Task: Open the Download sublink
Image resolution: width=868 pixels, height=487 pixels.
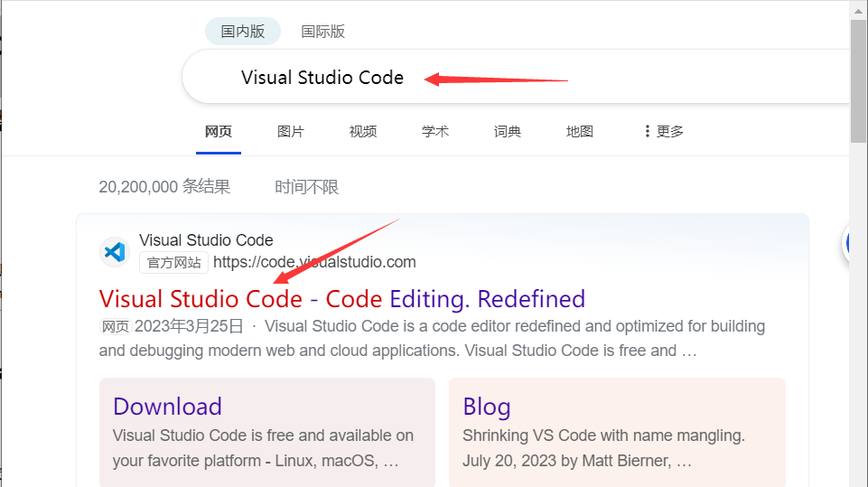Action: 167,407
